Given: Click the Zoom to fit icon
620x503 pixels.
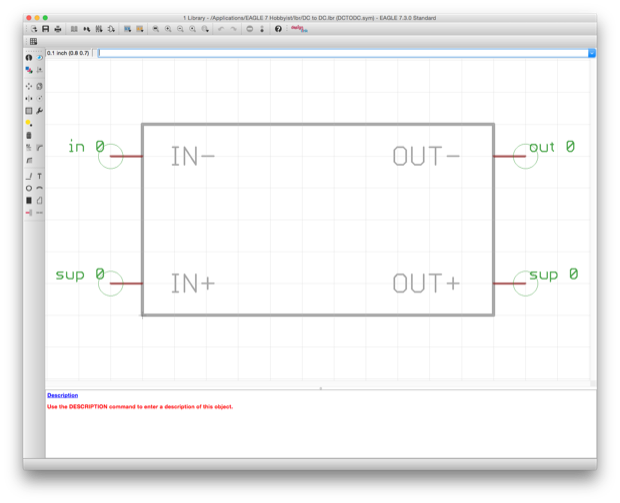Looking at the screenshot, I should point(156,29).
